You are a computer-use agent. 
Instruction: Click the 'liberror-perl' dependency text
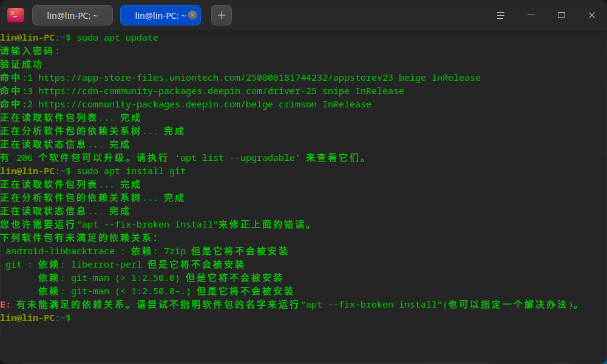106,265
